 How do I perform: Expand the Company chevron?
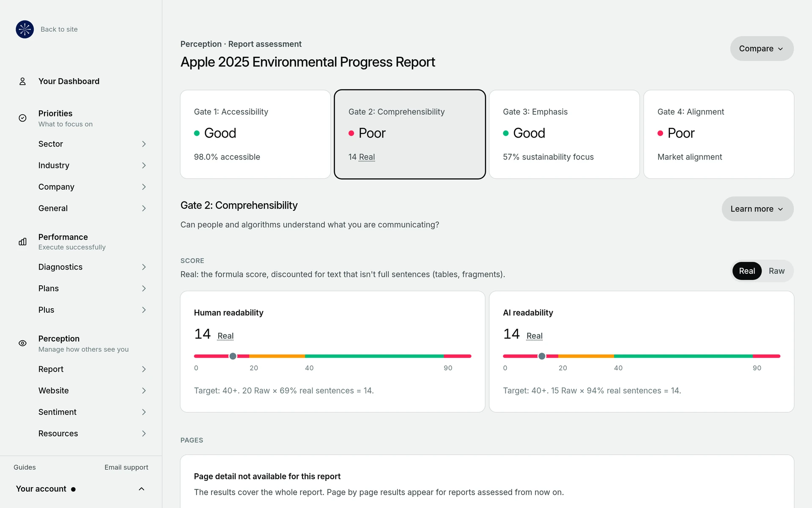coord(144,187)
